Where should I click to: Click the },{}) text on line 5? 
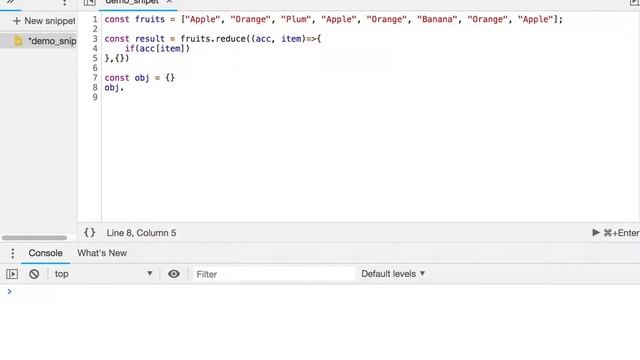pyautogui.click(x=117, y=58)
